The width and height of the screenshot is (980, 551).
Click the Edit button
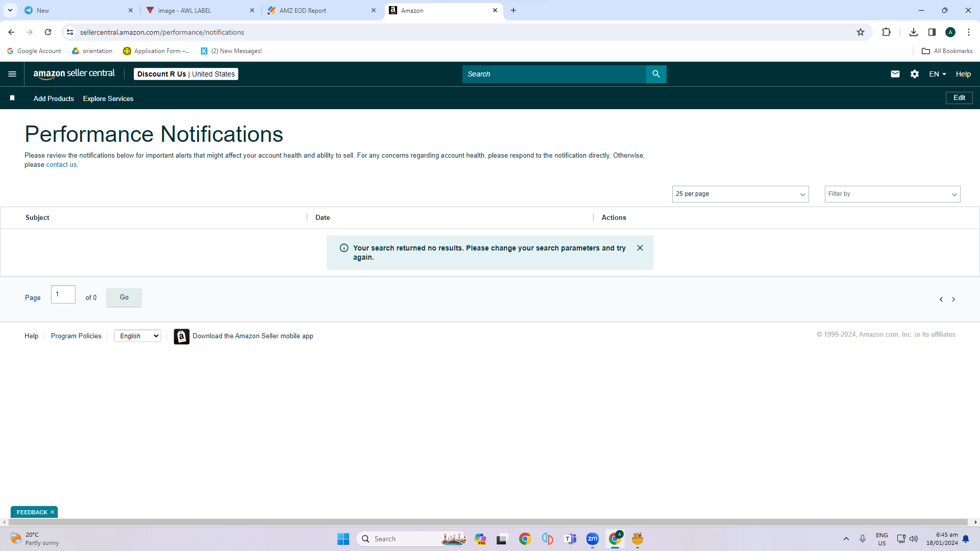[959, 98]
